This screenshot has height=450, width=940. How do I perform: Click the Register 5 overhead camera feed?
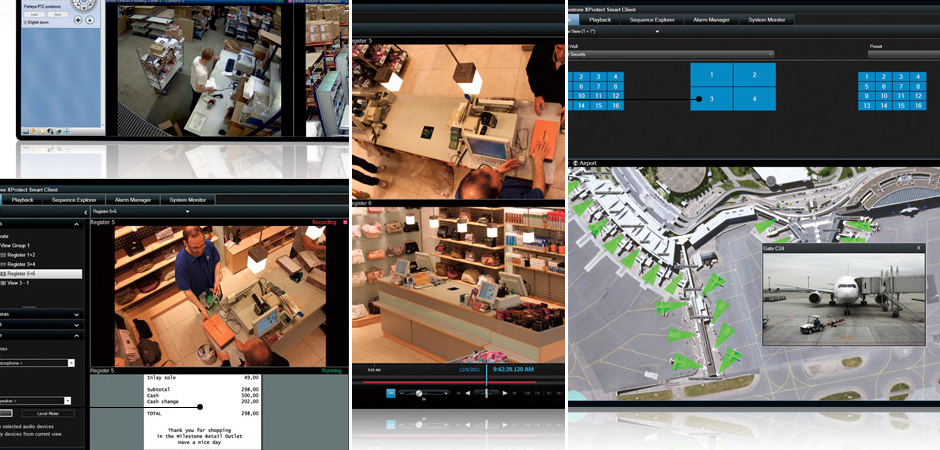[458, 122]
